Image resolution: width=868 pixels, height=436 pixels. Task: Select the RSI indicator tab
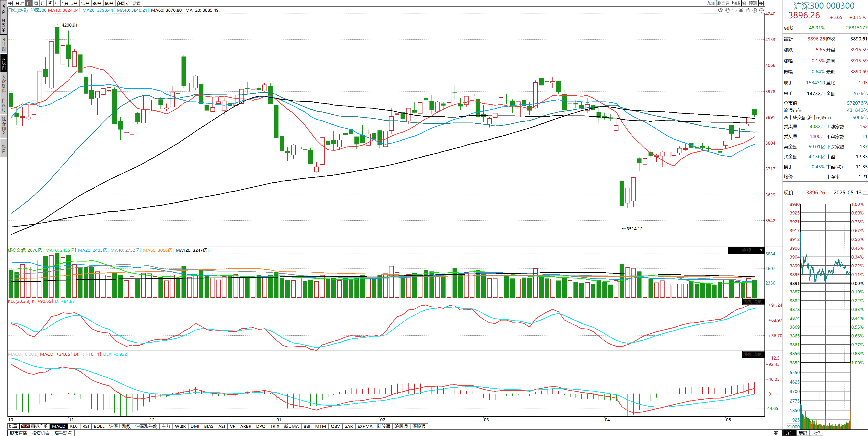(86, 426)
